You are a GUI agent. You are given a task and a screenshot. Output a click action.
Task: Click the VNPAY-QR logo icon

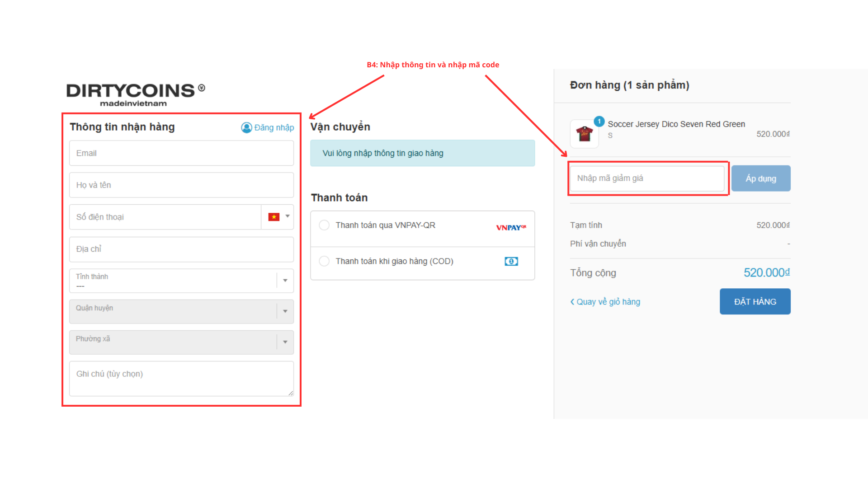click(x=511, y=227)
